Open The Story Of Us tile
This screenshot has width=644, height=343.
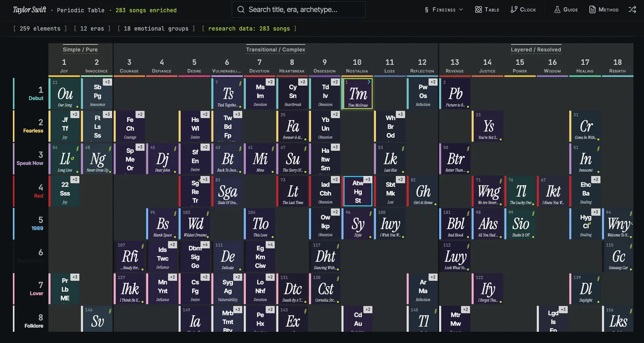(293, 159)
